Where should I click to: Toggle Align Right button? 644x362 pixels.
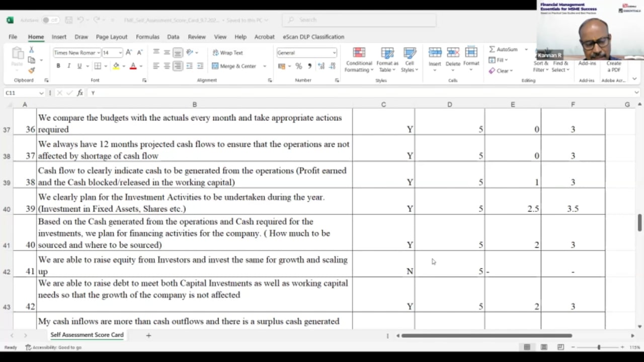click(178, 66)
